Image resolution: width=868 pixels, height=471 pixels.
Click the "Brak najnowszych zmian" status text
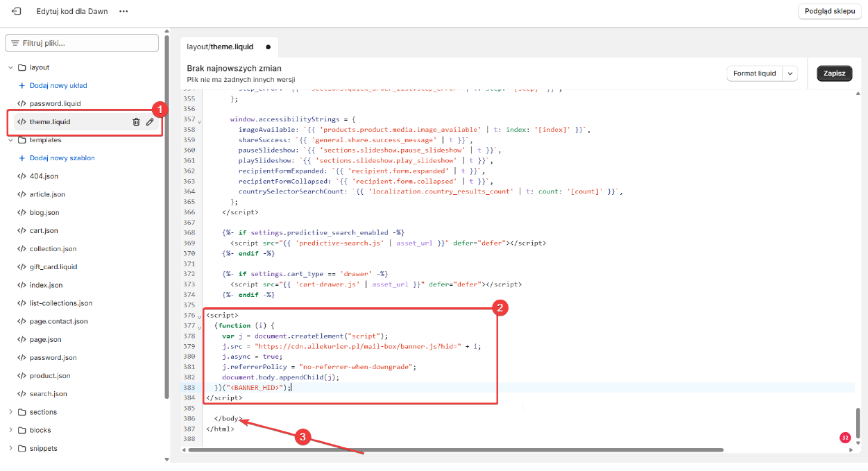[x=234, y=69]
